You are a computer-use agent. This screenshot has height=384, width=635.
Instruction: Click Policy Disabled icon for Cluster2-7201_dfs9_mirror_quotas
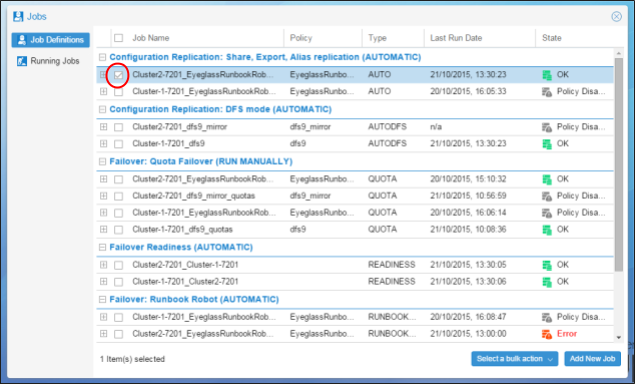[547, 196]
